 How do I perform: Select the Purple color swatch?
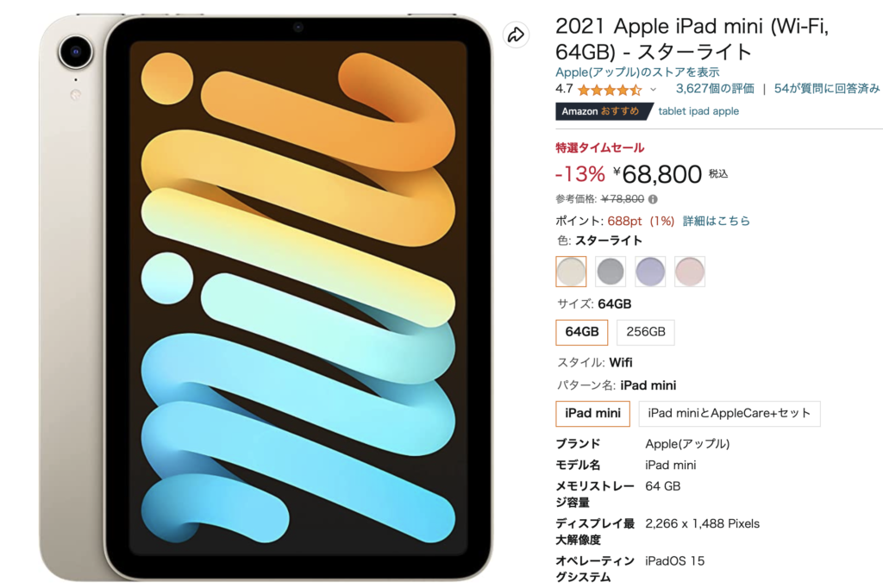(650, 272)
